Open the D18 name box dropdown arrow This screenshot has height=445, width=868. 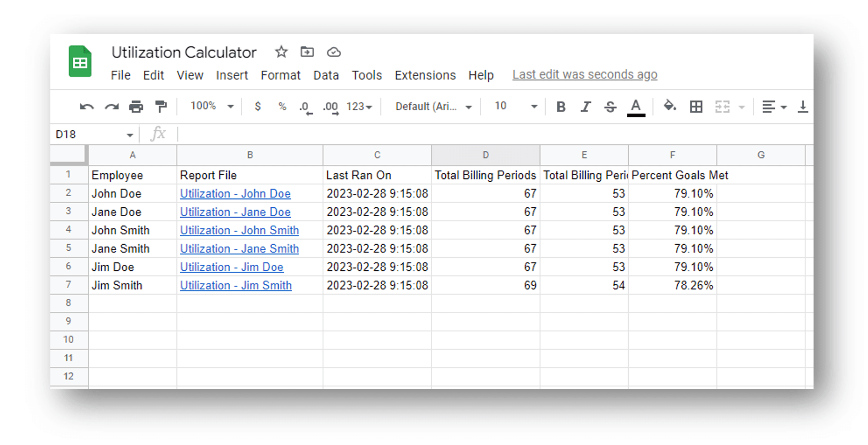[130, 135]
